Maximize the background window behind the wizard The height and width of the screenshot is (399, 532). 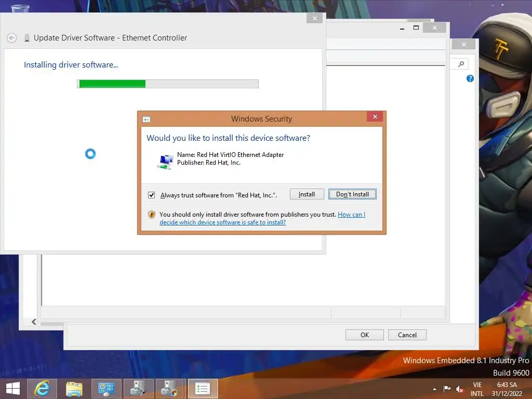pyautogui.click(x=416, y=28)
